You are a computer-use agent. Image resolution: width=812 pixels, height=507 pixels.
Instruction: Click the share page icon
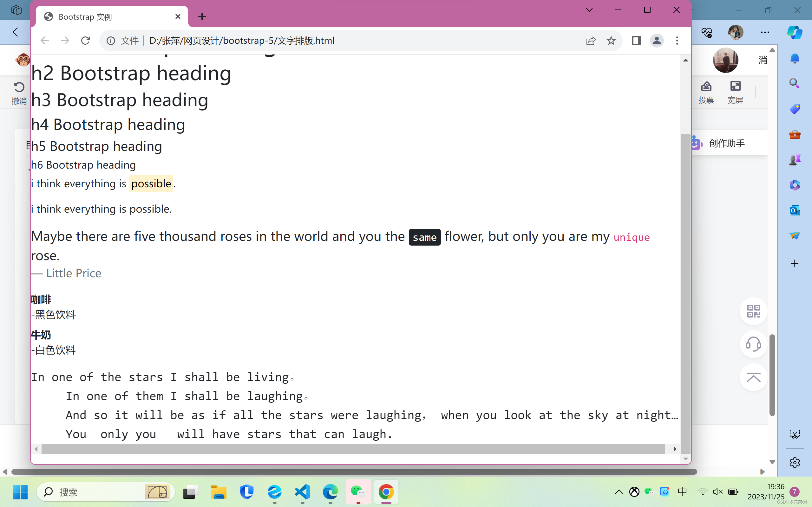pyautogui.click(x=591, y=41)
